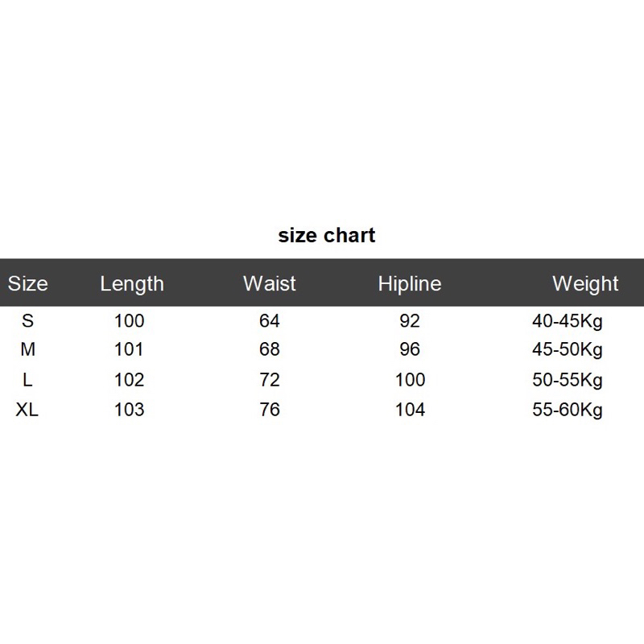Click waist value 64
This screenshot has height=644, width=644.
[270, 321]
